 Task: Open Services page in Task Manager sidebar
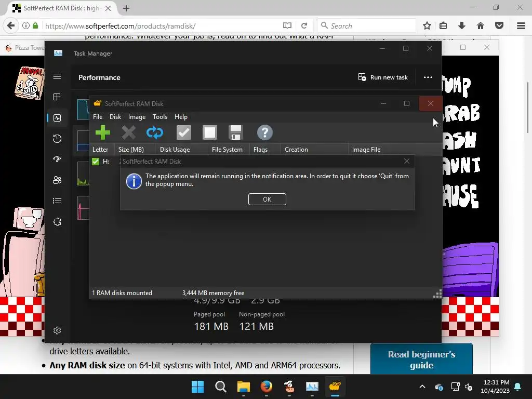(57, 222)
